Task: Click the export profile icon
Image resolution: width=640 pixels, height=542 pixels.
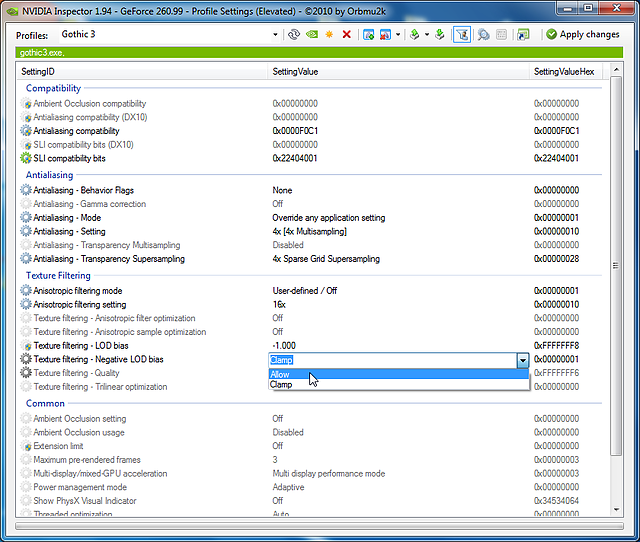Action: tap(415, 35)
